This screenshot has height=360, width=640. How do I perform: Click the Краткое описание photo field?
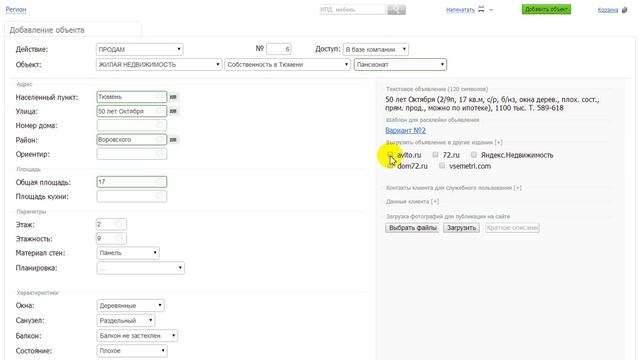512,228
